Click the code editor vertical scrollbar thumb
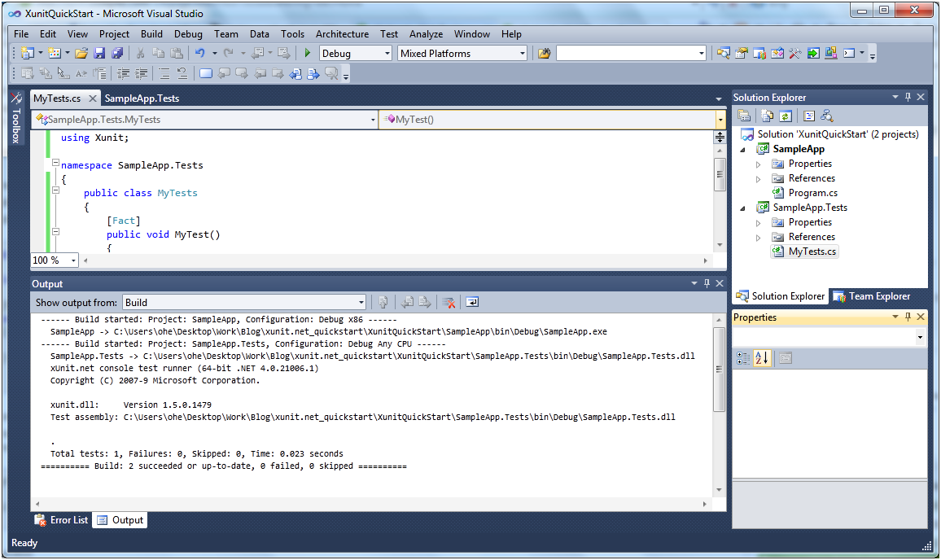This screenshot has width=941, height=560. point(720,175)
